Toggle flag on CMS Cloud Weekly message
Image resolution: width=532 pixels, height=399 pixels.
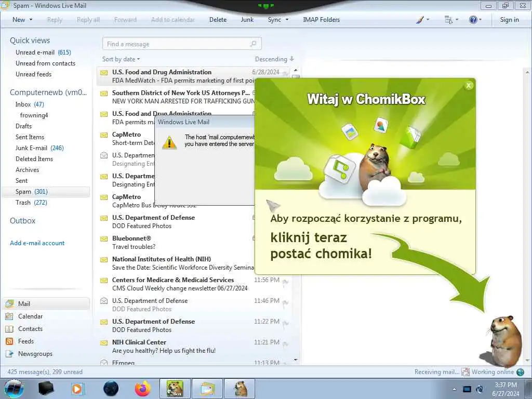[x=285, y=282]
